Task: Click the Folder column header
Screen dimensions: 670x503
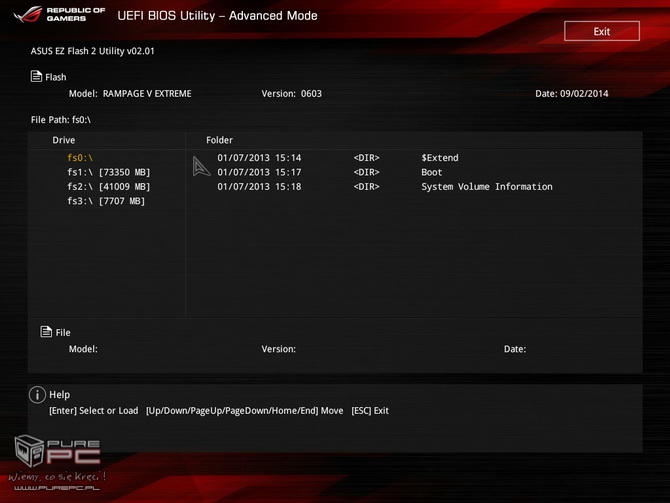Action: pyautogui.click(x=219, y=140)
